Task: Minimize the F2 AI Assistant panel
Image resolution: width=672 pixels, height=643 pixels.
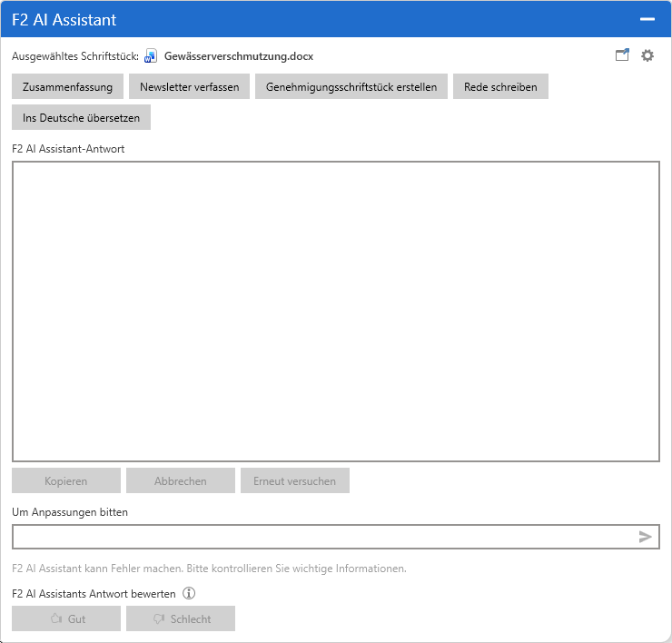Action: pyautogui.click(x=647, y=19)
